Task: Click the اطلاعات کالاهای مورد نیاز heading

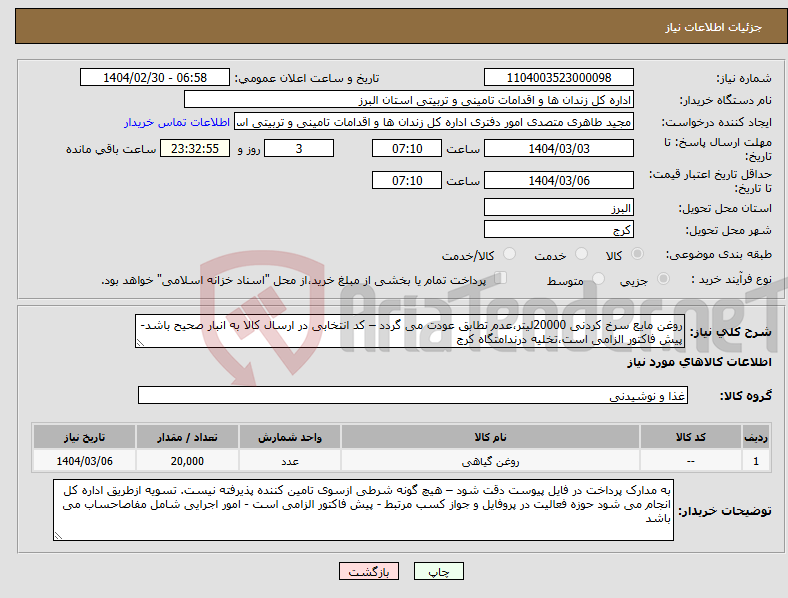Action: (x=699, y=362)
